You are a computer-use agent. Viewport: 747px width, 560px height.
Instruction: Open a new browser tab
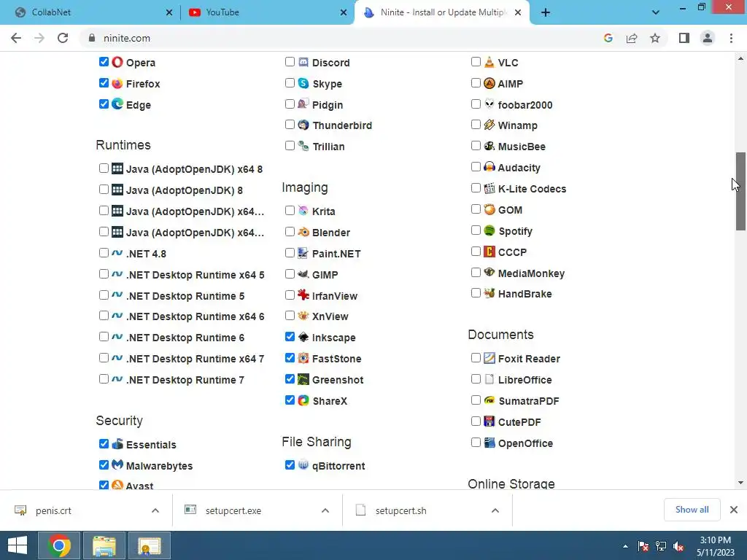(x=546, y=12)
